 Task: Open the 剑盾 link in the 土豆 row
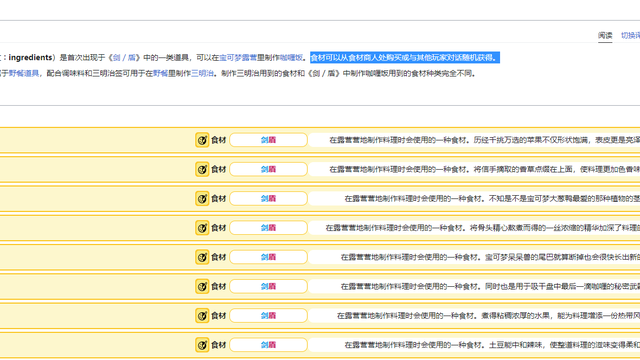(268, 345)
